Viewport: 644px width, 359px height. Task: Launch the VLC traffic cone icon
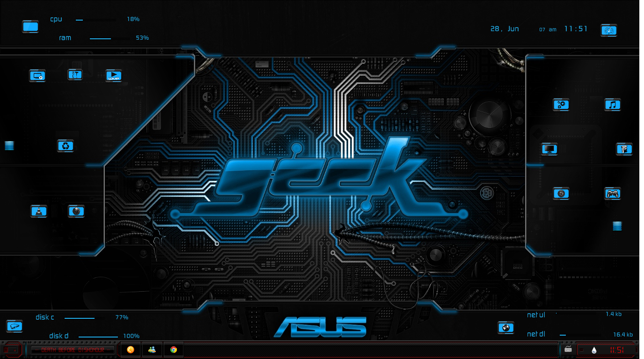point(38,211)
